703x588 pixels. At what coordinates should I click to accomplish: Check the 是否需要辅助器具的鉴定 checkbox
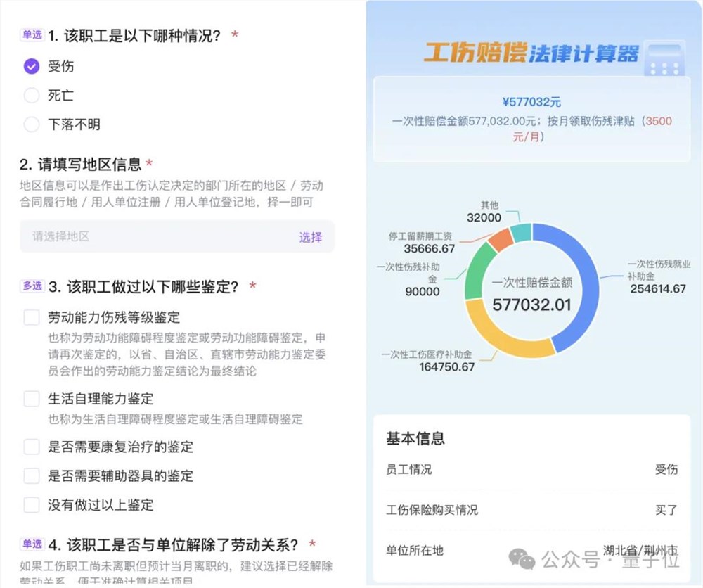coord(30,476)
